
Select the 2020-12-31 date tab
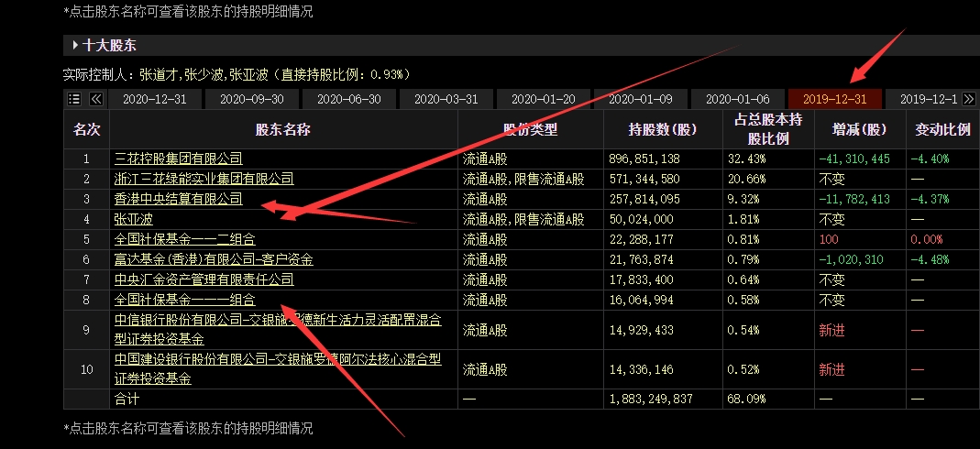coord(156,99)
